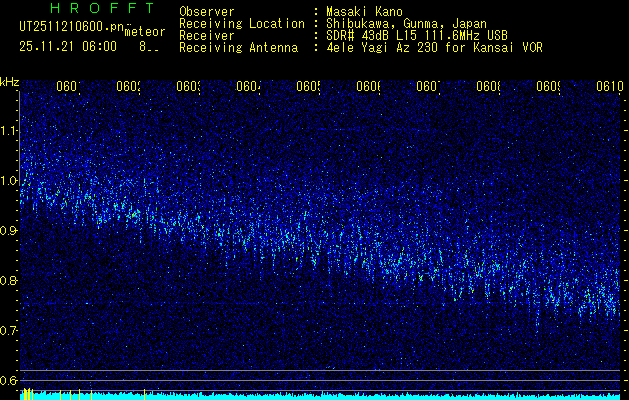
Task: Click the kHz axis unit label
Action: (x=10, y=81)
